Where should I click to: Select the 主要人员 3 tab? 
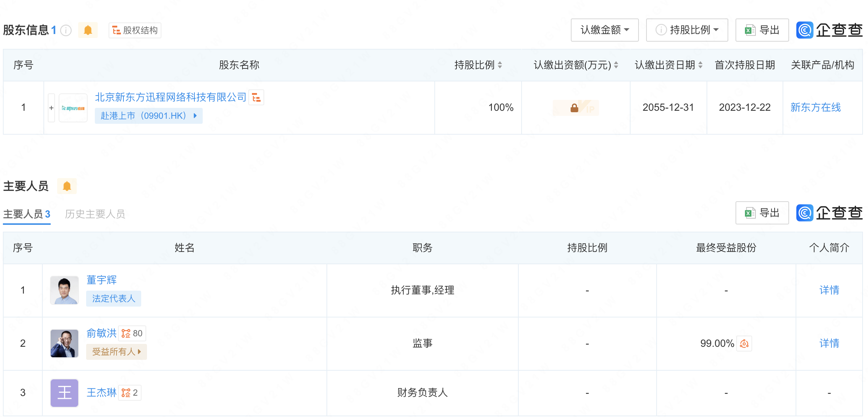point(27,214)
